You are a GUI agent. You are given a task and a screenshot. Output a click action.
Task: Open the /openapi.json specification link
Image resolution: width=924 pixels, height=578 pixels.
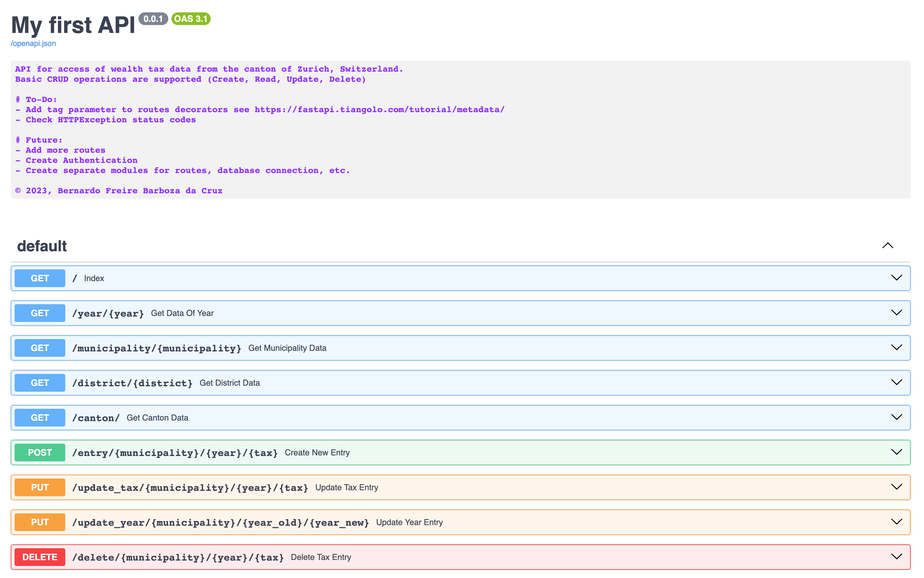[33, 43]
